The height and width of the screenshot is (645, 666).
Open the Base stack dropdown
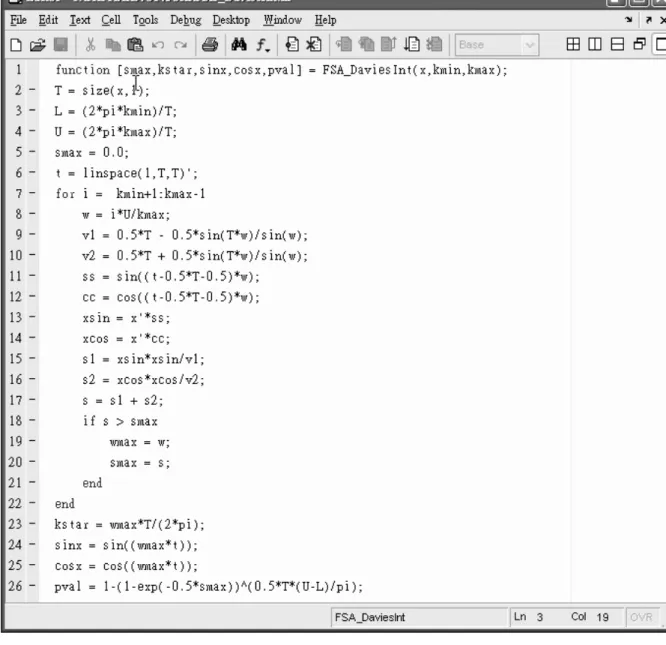497,45
